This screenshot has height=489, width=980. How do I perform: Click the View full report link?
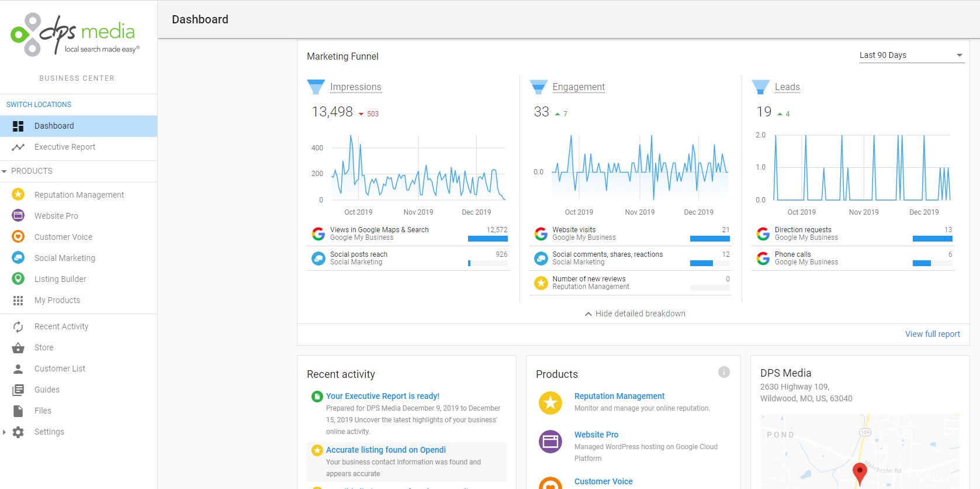coord(932,334)
